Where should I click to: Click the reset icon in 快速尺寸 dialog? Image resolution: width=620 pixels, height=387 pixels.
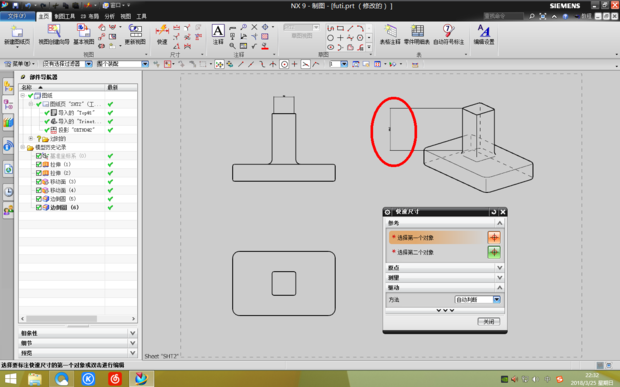pos(493,212)
